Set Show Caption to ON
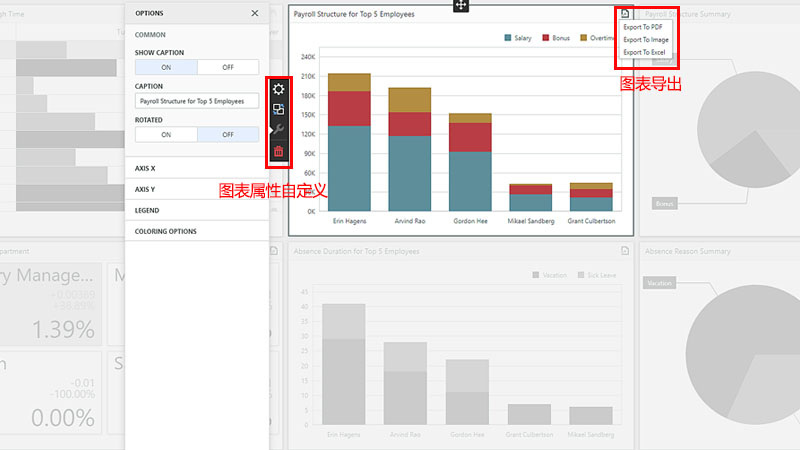 166,67
